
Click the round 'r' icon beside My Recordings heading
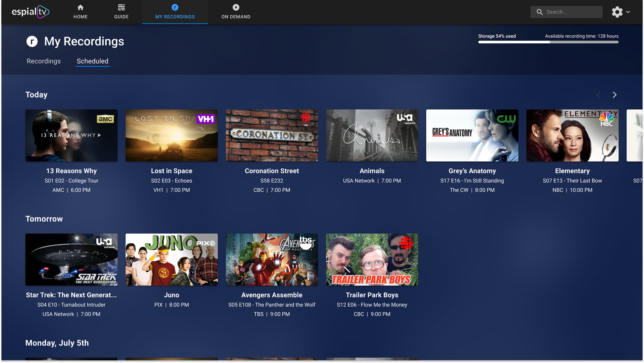(32, 42)
